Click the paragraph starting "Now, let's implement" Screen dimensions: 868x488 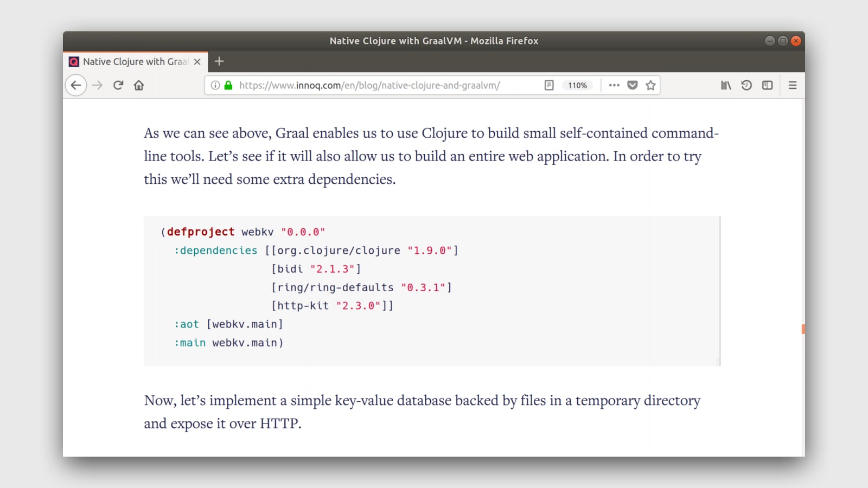[422, 412]
